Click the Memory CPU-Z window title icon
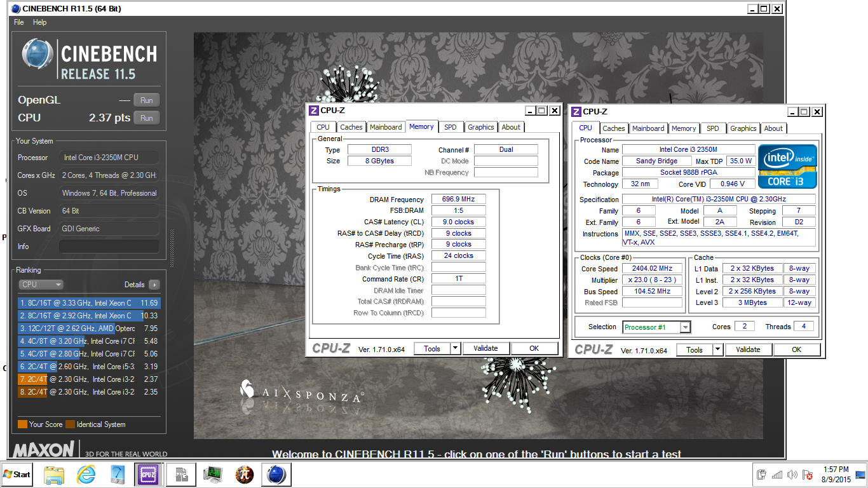The height and width of the screenshot is (488, 868). coord(314,111)
